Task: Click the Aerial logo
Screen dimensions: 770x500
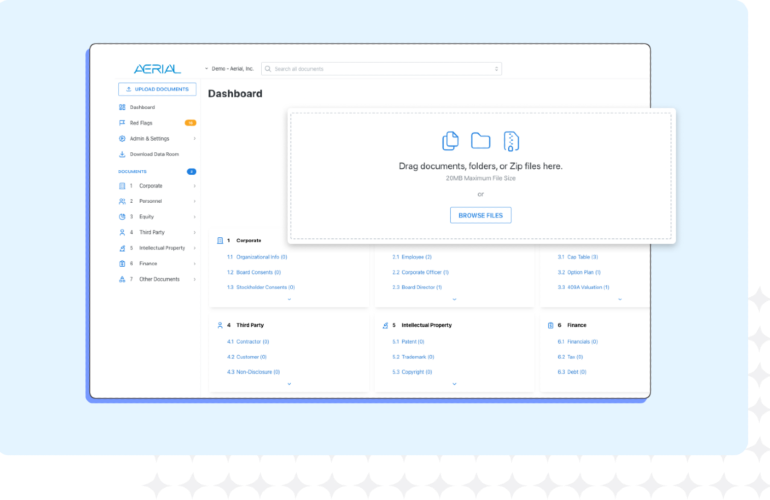Action: click(x=157, y=69)
